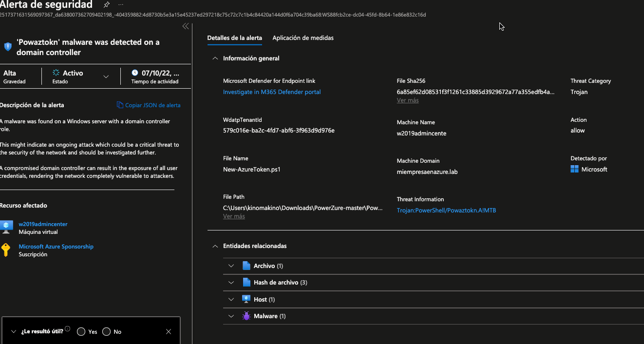
Task: Click the blue shield alert icon
Action: [8, 47]
